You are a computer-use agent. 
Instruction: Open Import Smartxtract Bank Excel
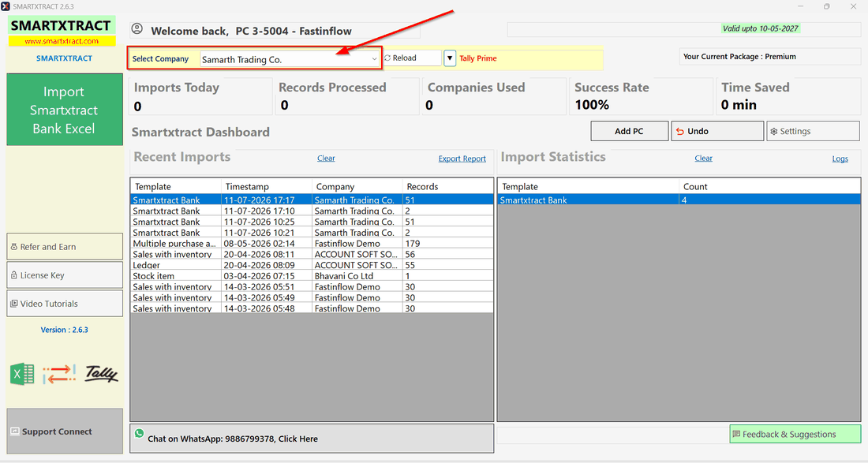tap(65, 110)
